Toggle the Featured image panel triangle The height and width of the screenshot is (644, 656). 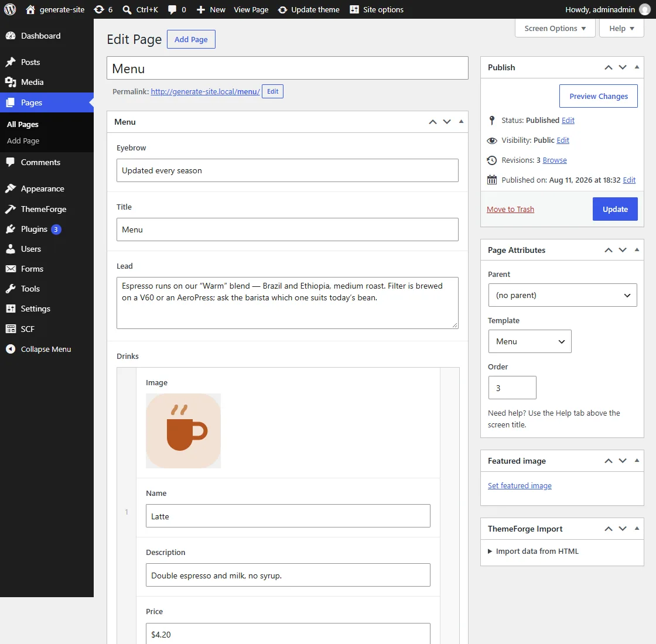click(637, 461)
